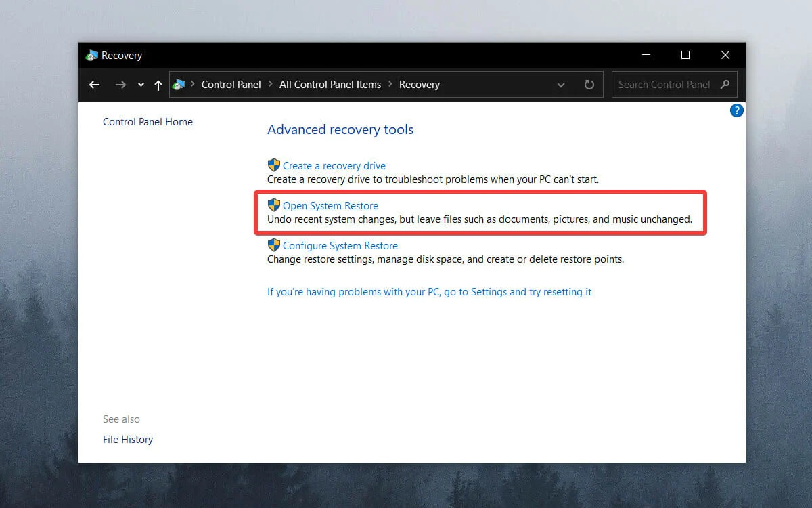Click the go to Settings and try resetting link

point(430,292)
